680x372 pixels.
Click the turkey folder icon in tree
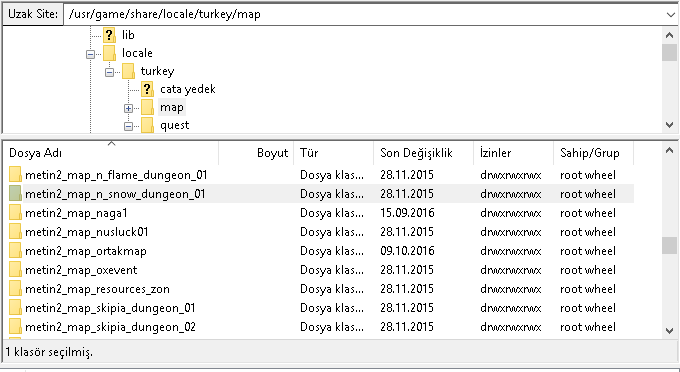tap(128, 71)
